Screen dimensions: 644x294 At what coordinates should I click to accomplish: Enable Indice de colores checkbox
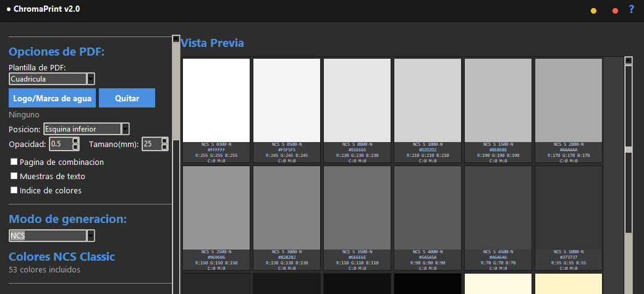click(x=14, y=190)
